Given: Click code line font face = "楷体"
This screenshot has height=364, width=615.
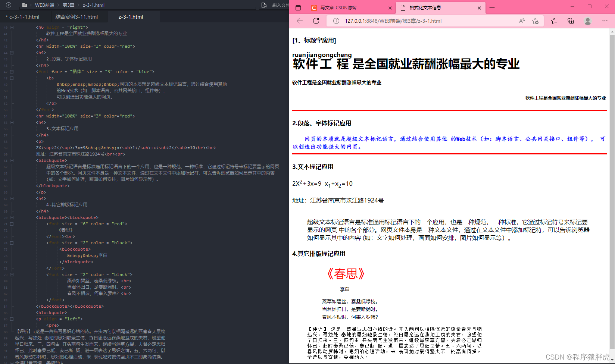Looking at the screenshot, I should (95, 72).
